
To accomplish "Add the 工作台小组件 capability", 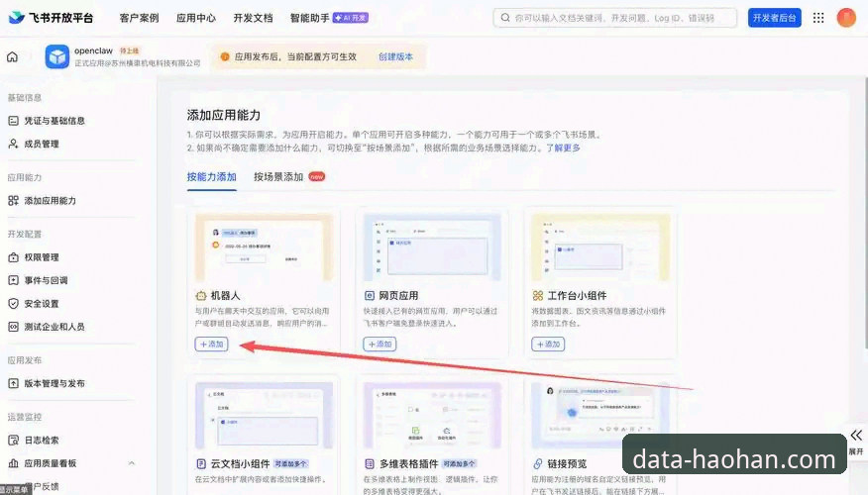I will pos(548,344).
